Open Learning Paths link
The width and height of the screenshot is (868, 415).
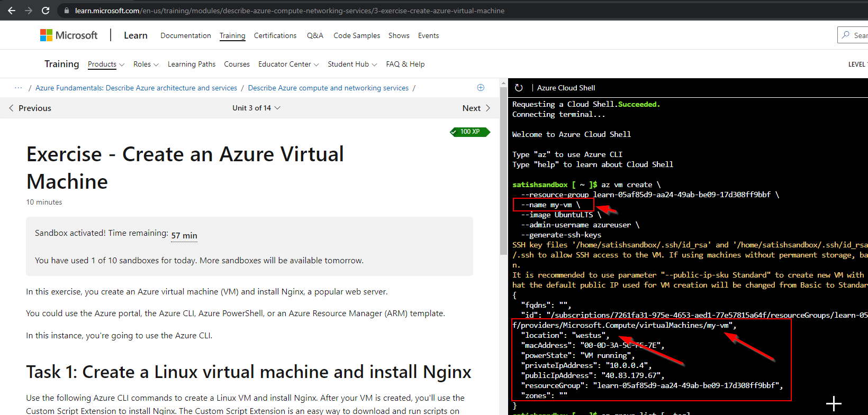click(x=192, y=64)
